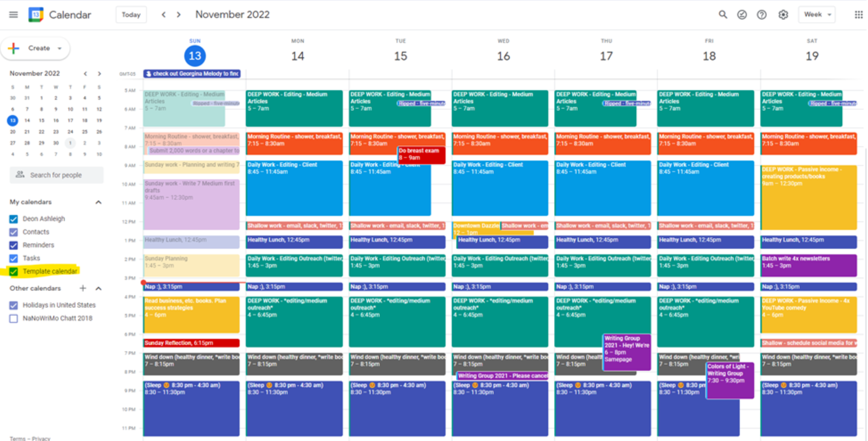Open Read business books event on Sunday
Viewport: 868px width, 441px height.
click(191, 315)
